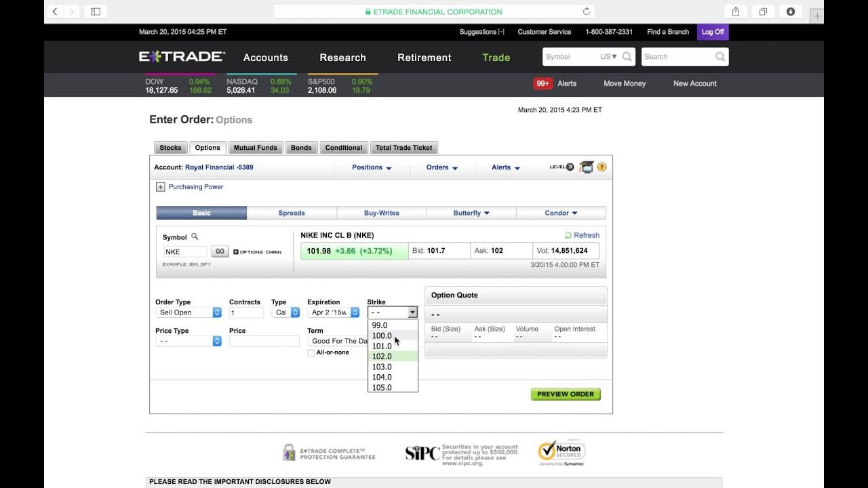Select the Spreads strategy tab
Viewport: 868px width, 488px height.
[292, 213]
